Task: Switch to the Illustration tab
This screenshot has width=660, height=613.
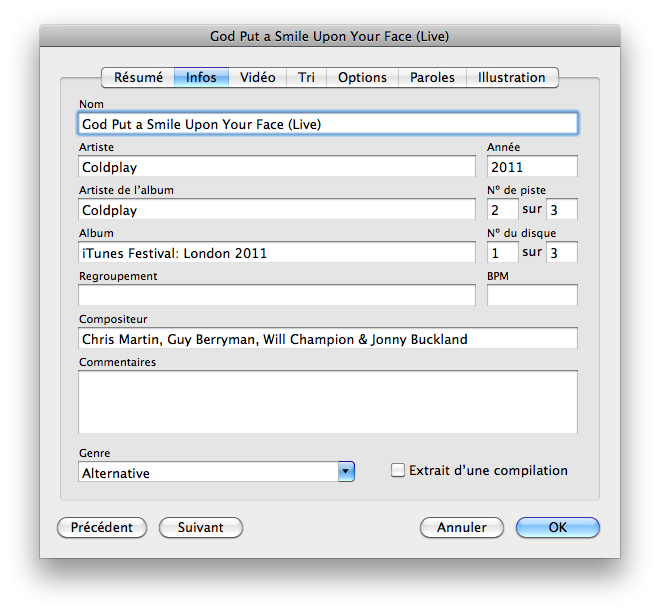Action: 511,78
